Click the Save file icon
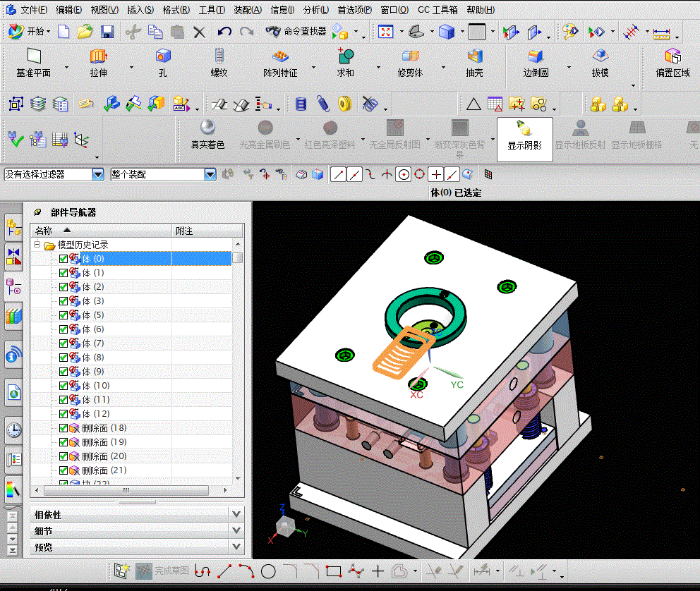Image resolution: width=700 pixels, height=591 pixels. 107,32
